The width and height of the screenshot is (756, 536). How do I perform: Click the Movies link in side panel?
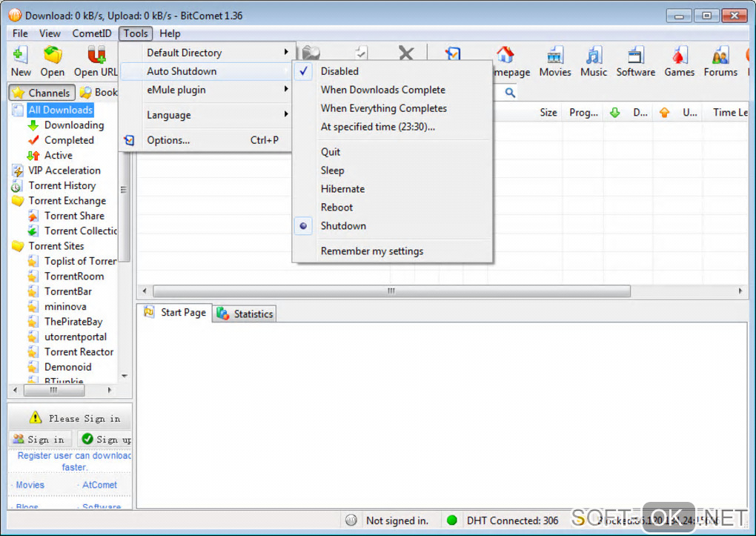tap(30, 485)
